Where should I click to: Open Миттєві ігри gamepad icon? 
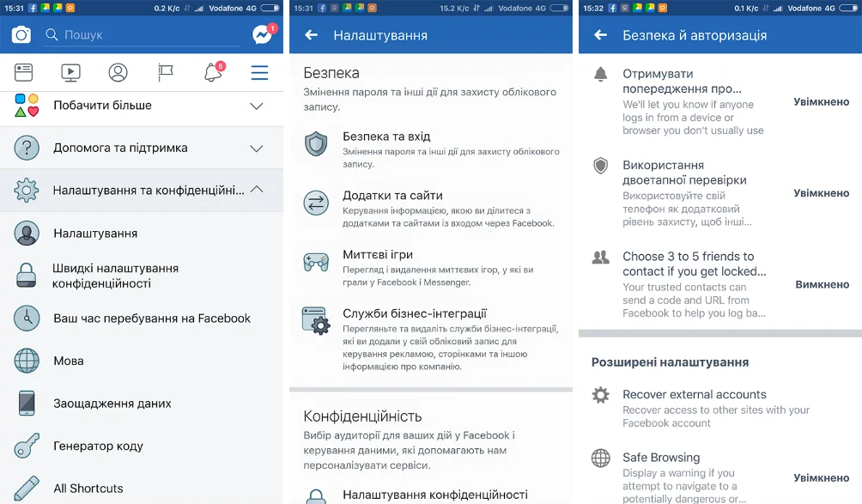[x=316, y=262]
